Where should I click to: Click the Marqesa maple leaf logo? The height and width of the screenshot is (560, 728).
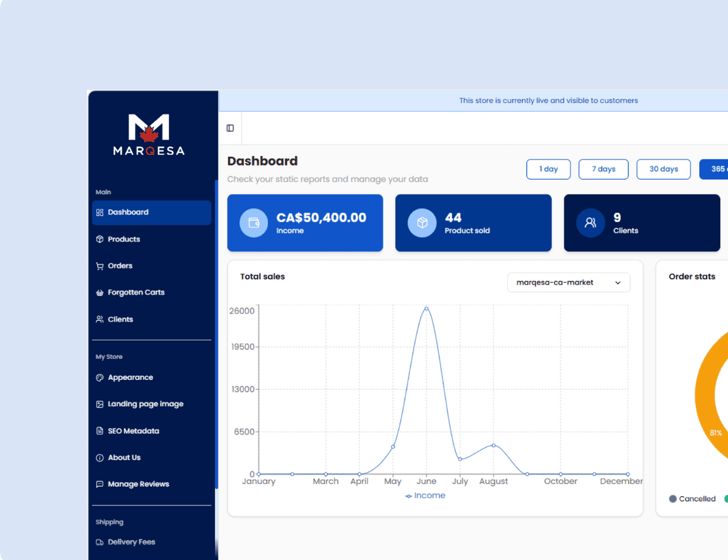pyautogui.click(x=149, y=134)
